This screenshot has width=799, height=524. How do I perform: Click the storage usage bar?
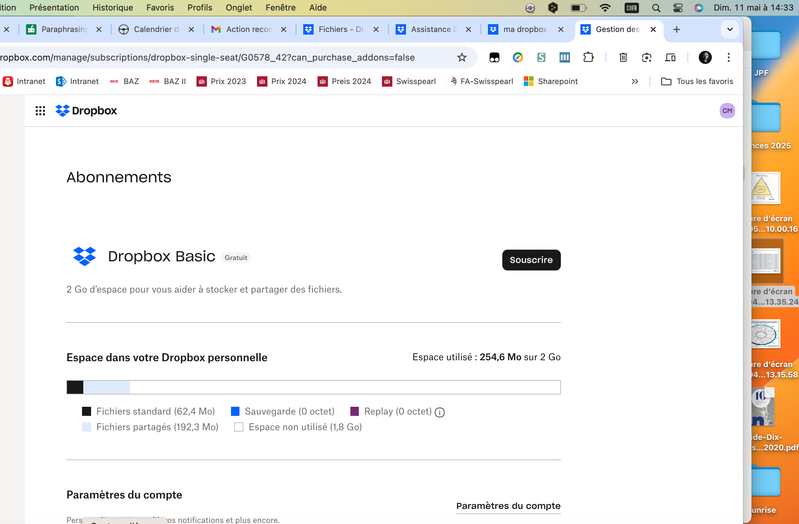click(x=313, y=387)
